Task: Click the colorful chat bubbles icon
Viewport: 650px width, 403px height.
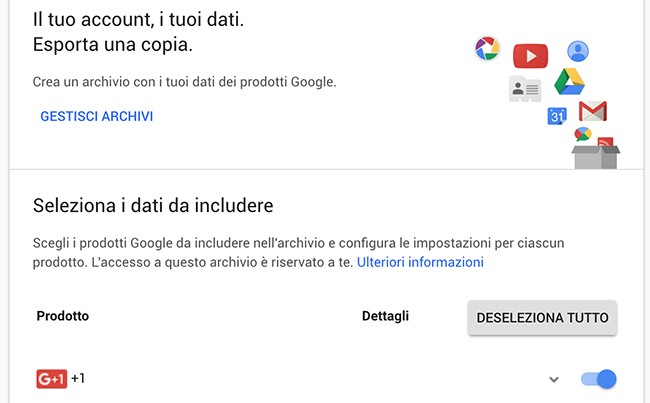Action: click(582, 135)
